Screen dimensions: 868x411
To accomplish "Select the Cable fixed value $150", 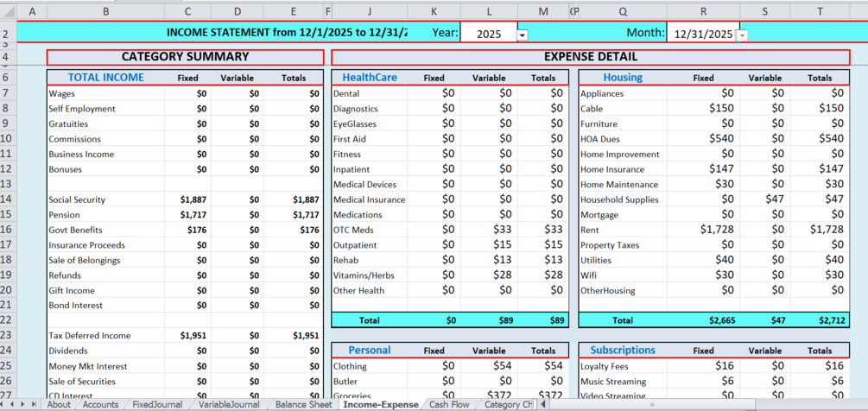I will click(x=703, y=109).
